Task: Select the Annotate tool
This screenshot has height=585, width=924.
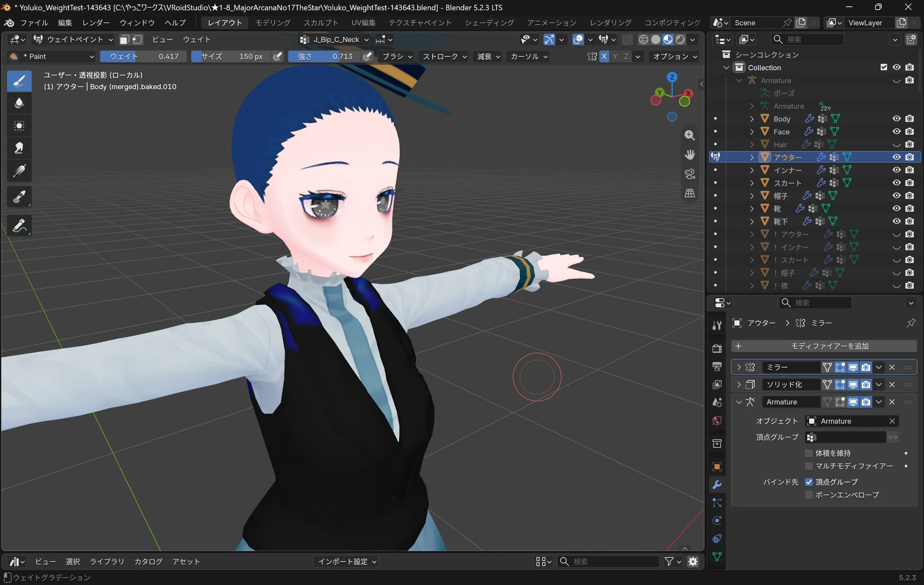Action: [19, 225]
